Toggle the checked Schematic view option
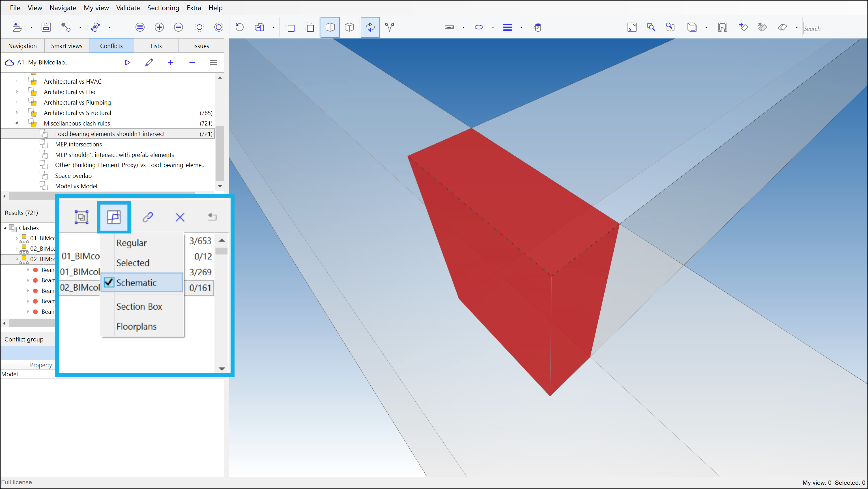This screenshot has width=868, height=489. pyautogui.click(x=142, y=282)
